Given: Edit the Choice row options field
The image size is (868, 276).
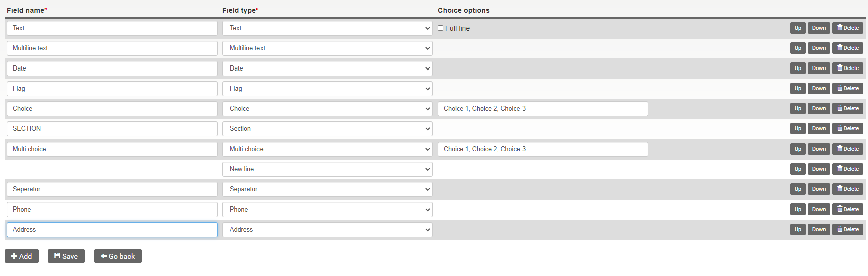Looking at the screenshot, I should tap(542, 109).
